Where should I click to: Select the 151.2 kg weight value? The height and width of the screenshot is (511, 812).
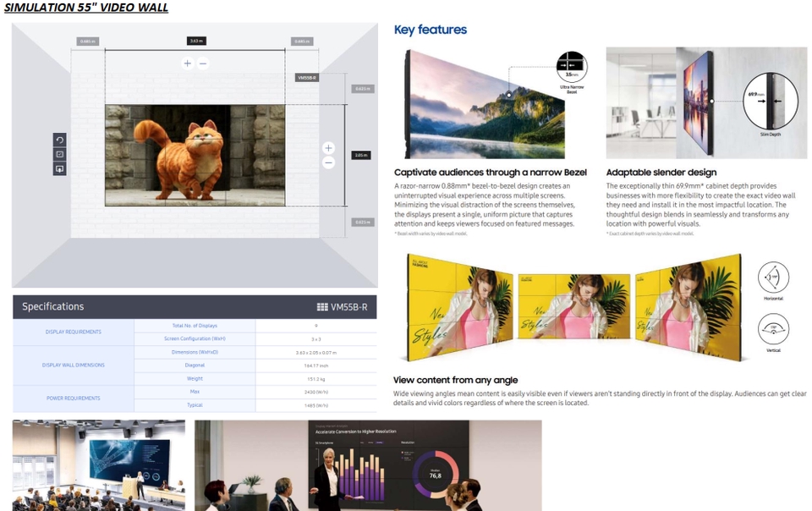pyautogui.click(x=315, y=379)
